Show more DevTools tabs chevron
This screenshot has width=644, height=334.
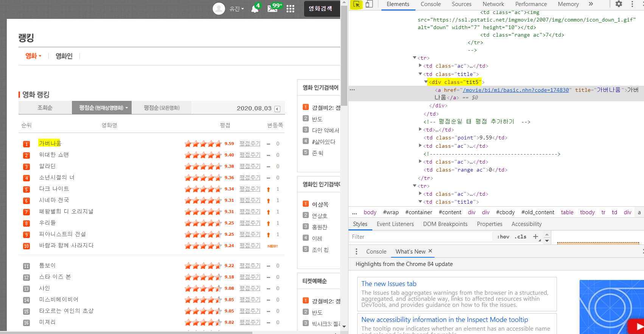pyautogui.click(x=591, y=4)
